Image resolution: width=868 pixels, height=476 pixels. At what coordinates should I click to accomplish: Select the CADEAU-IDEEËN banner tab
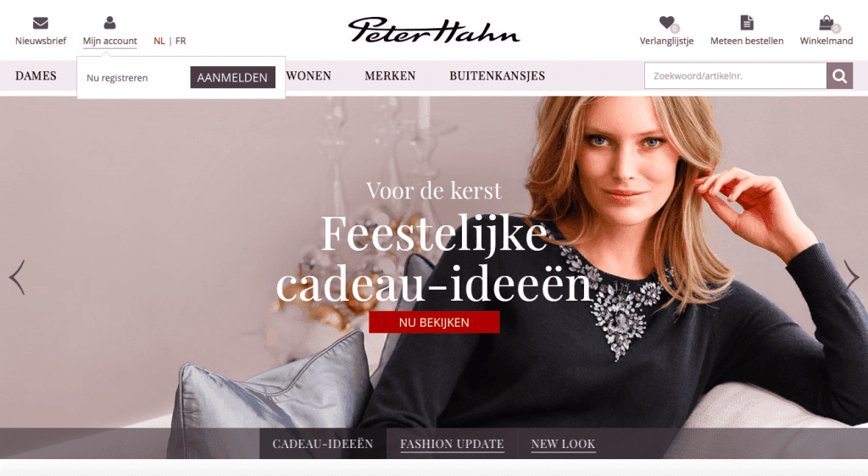coord(323,444)
